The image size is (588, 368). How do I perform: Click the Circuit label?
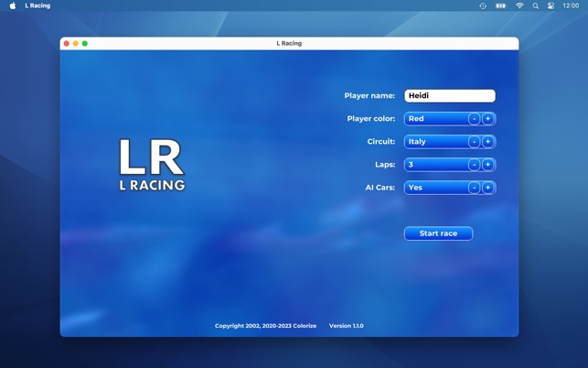pyautogui.click(x=381, y=142)
